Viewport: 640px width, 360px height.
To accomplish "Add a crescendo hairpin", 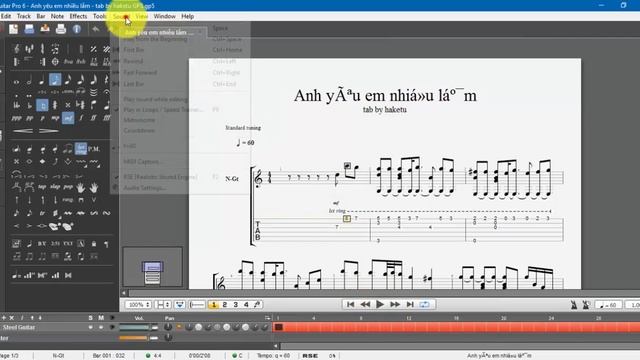I will tap(23, 131).
